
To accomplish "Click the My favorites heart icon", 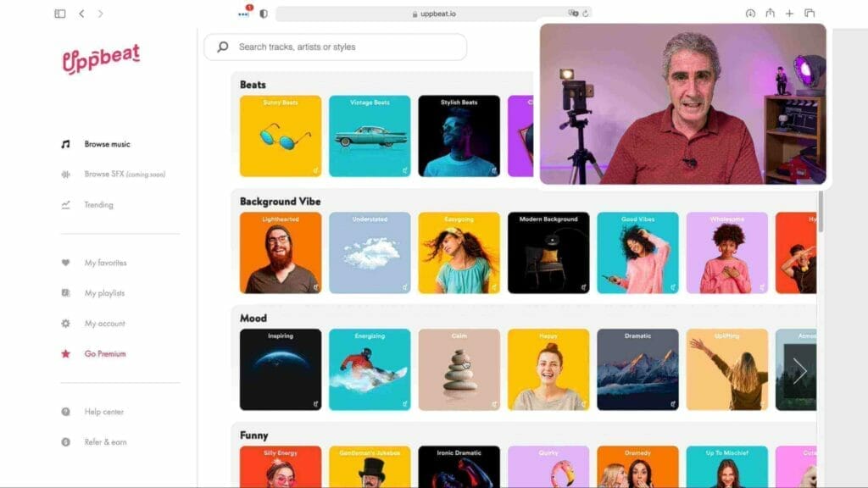I will point(65,263).
